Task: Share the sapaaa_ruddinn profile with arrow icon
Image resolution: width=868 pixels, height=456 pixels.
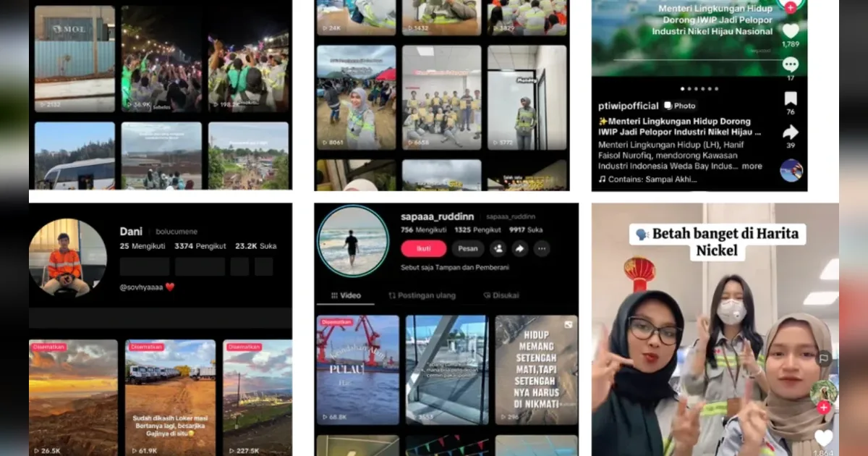Action: point(519,248)
